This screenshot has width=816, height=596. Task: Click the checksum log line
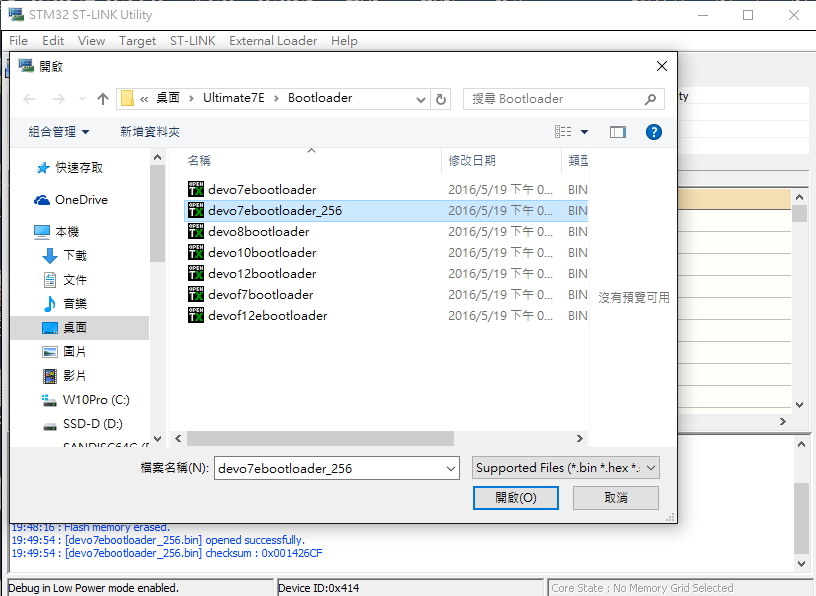click(x=167, y=553)
